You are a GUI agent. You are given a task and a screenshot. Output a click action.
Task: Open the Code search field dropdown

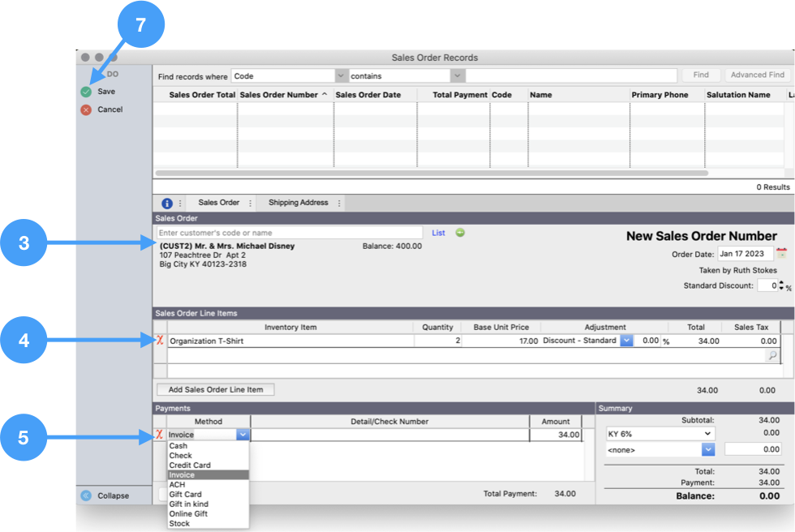coord(341,75)
